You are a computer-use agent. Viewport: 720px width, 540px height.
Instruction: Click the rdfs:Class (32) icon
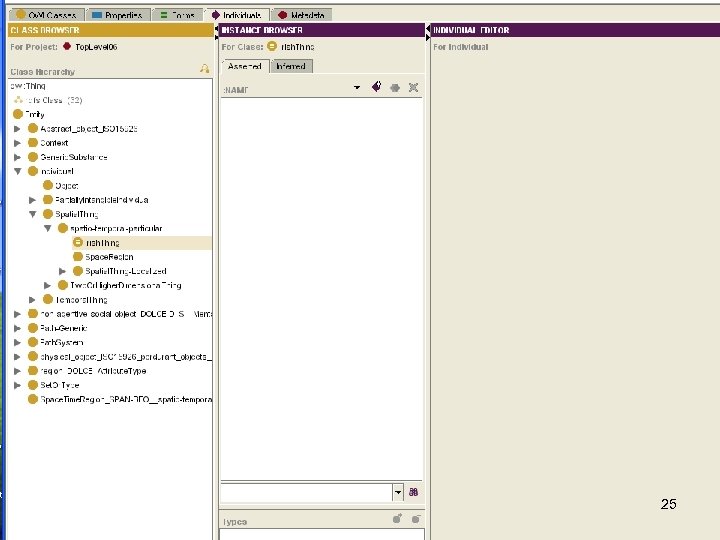[18, 100]
